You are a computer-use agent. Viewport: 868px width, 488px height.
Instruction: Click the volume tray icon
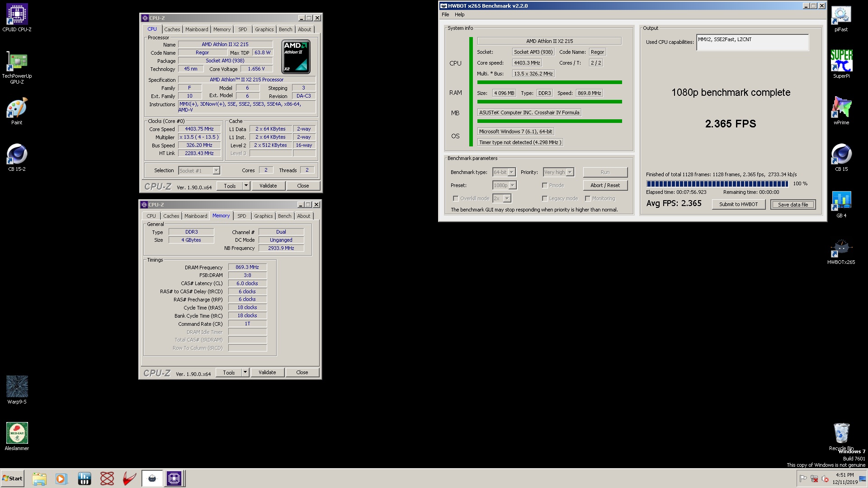(825, 479)
